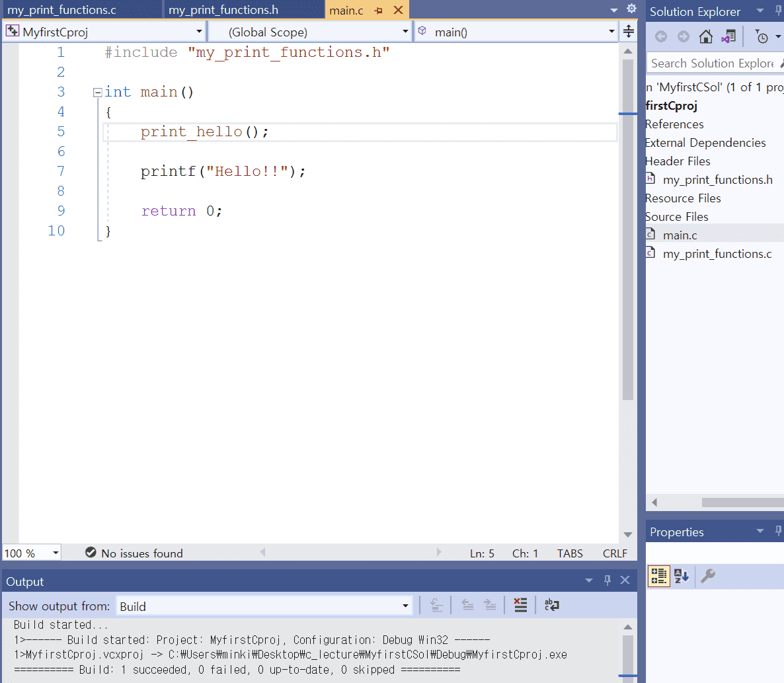Viewport: 784px width, 683px height.
Task: Open Property Pages wrench icon
Action: (x=708, y=576)
